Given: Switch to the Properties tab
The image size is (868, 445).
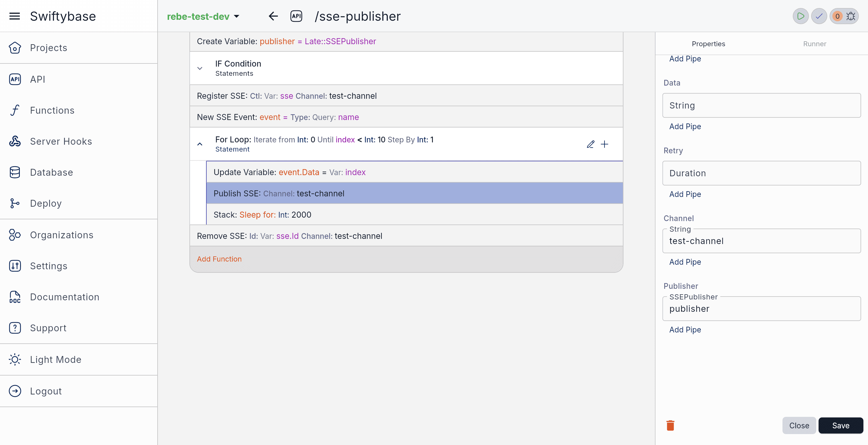Looking at the screenshot, I should [708, 44].
